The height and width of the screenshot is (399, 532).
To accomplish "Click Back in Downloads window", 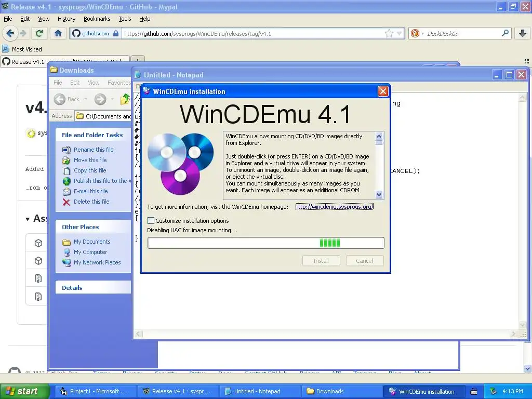I will coord(67,99).
